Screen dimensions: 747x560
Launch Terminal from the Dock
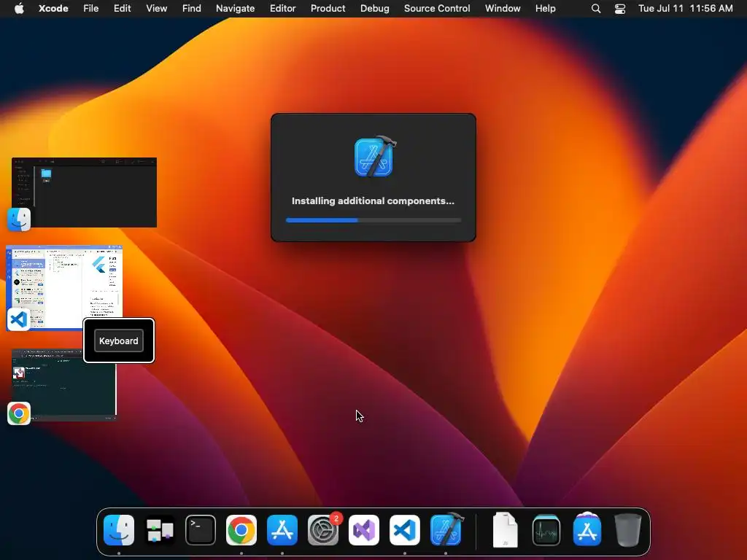point(201,530)
